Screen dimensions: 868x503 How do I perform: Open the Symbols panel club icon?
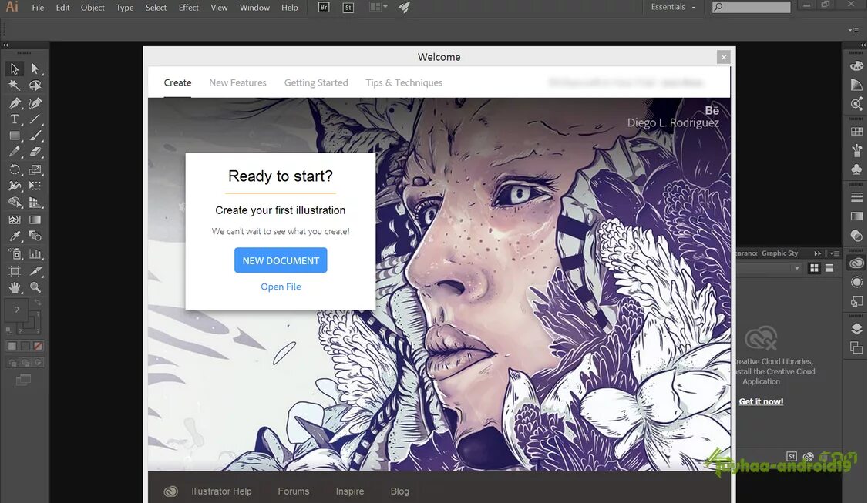[856, 169]
